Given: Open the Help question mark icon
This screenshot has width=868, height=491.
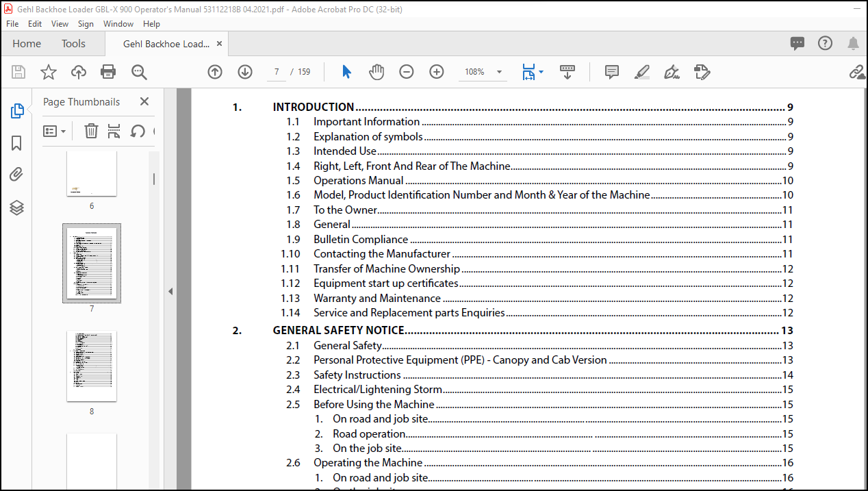Looking at the screenshot, I should (x=825, y=44).
